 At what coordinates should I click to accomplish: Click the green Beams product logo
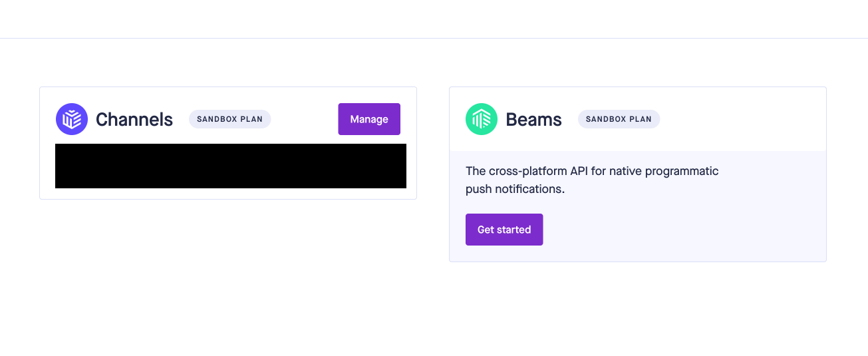[x=482, y=119]
